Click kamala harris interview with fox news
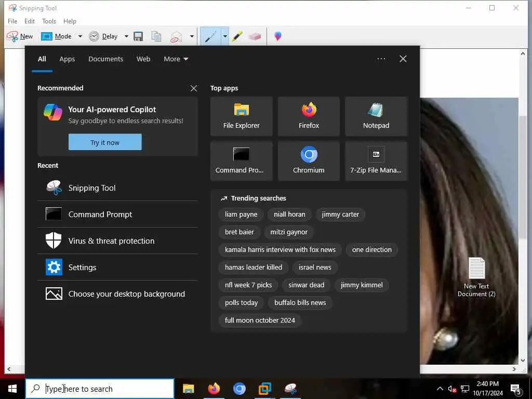 click(280, 250)
